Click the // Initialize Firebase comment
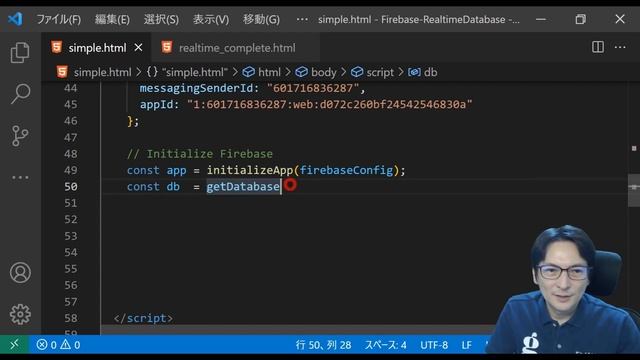 coord(200,154)
